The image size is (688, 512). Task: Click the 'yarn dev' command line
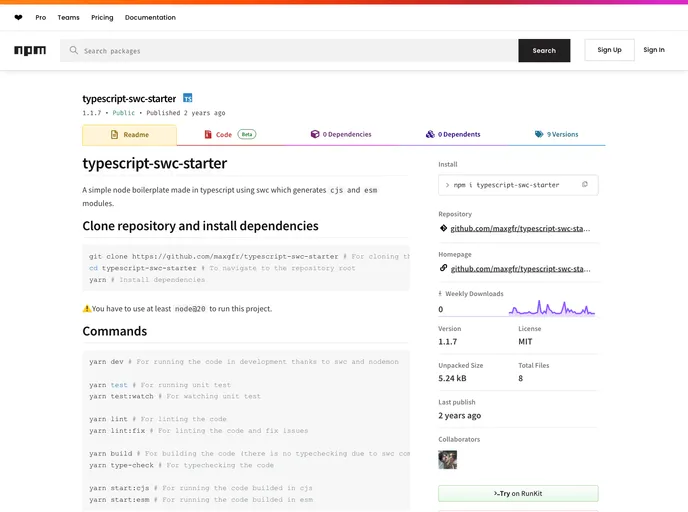tap(244, 362)
